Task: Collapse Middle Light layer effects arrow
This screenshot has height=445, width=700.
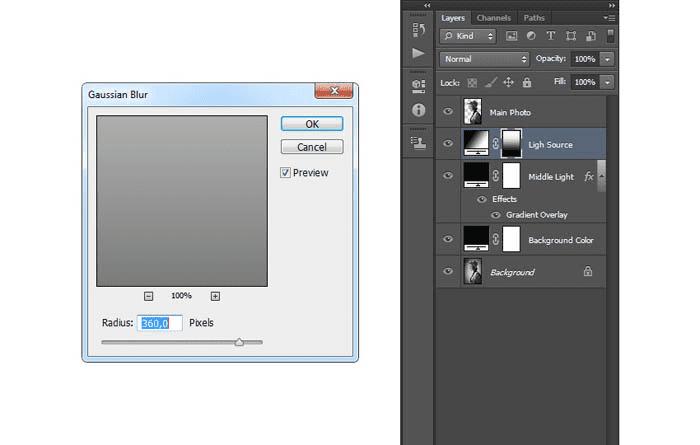Action: 601,176
